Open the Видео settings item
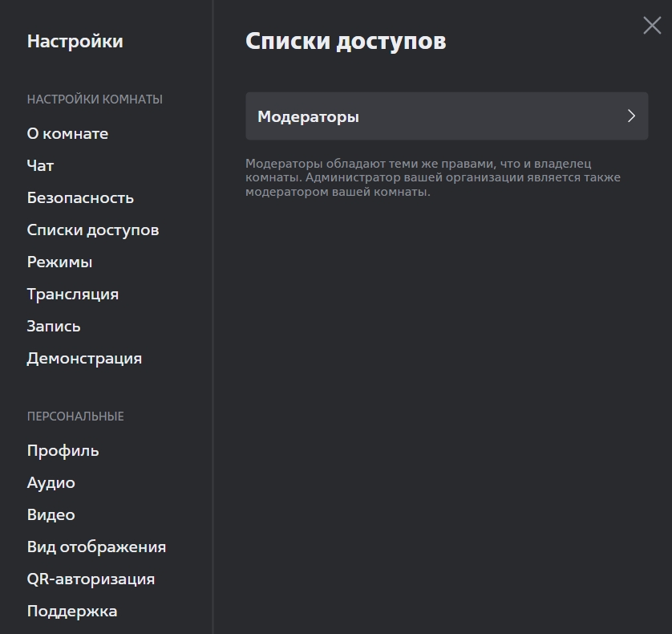 coord(51,514)
